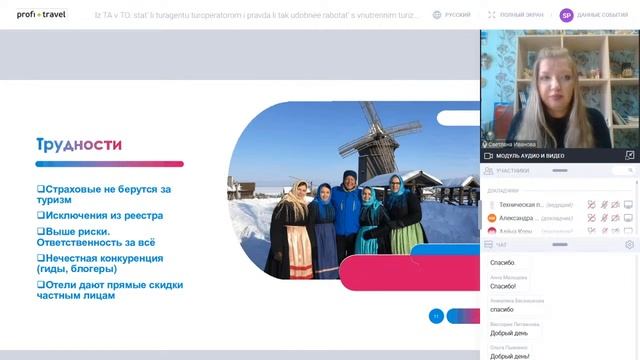
Task: Click the Спасибо! chat message
Action: click(503, 286)
